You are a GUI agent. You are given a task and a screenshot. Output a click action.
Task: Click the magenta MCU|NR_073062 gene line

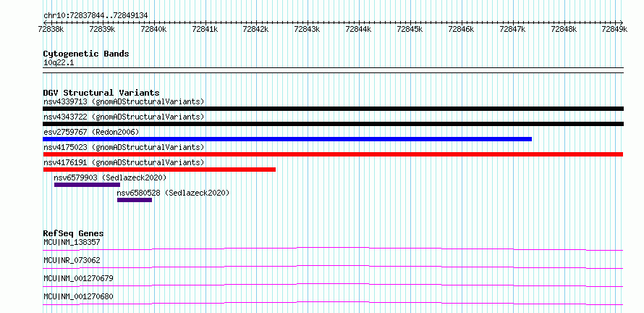(x=333, y=267)
